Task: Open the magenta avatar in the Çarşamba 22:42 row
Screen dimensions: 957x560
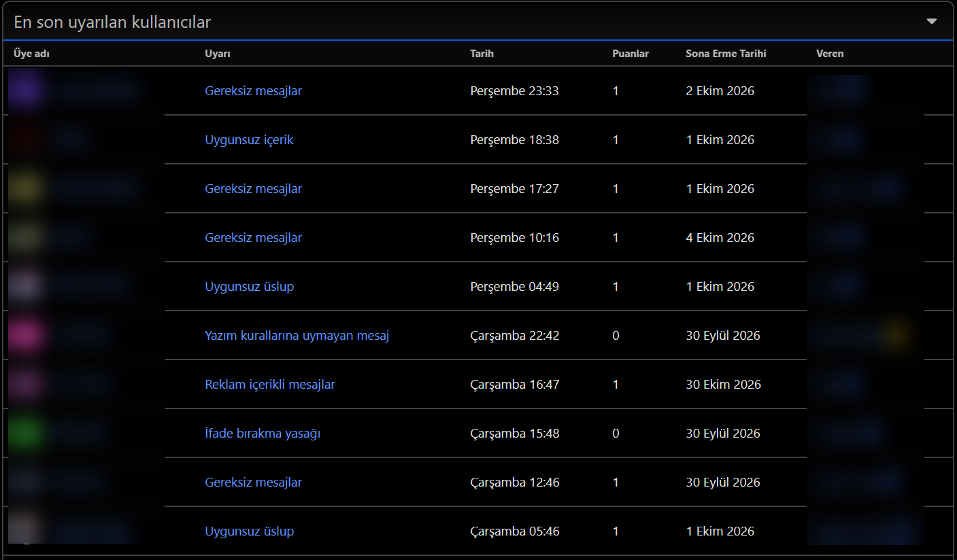Action: point(26,336)
